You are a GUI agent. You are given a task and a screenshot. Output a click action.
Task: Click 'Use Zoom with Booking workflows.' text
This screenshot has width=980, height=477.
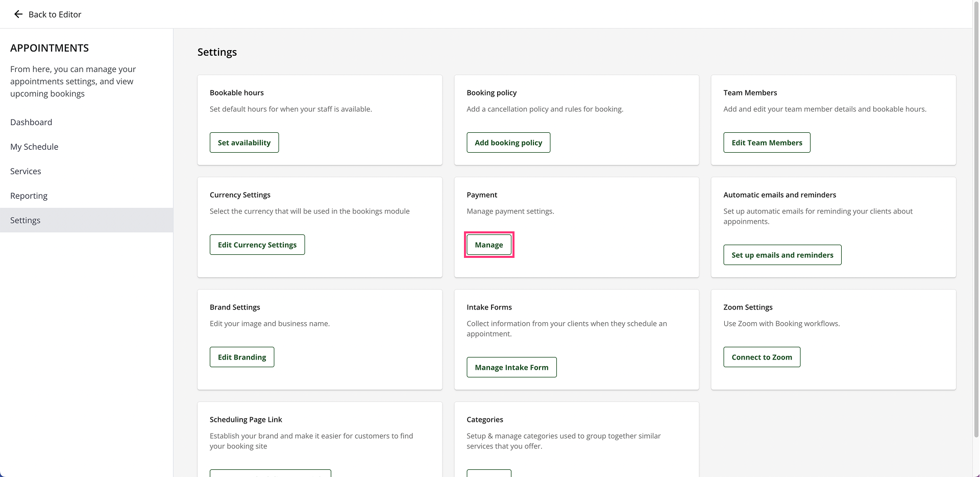click(x=781, y=323)
